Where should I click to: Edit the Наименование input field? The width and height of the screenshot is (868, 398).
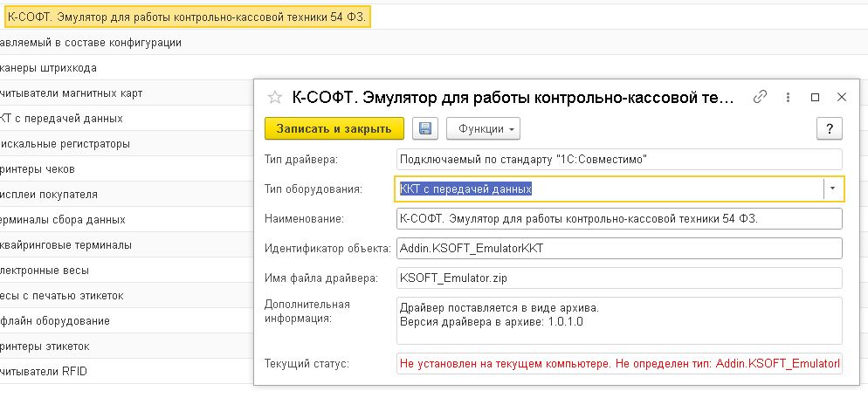(x=619, y=219)
